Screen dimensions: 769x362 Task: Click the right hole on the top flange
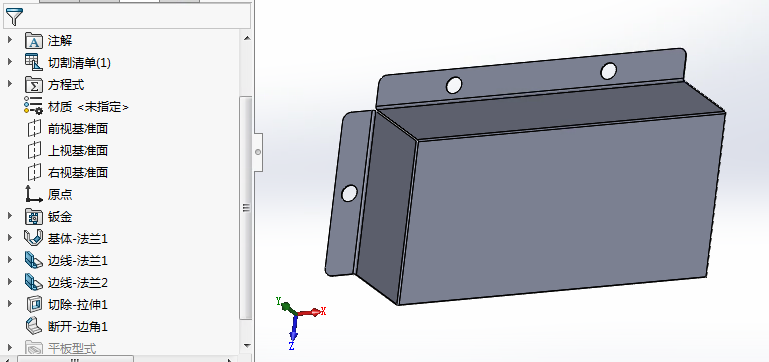[609, 71]
